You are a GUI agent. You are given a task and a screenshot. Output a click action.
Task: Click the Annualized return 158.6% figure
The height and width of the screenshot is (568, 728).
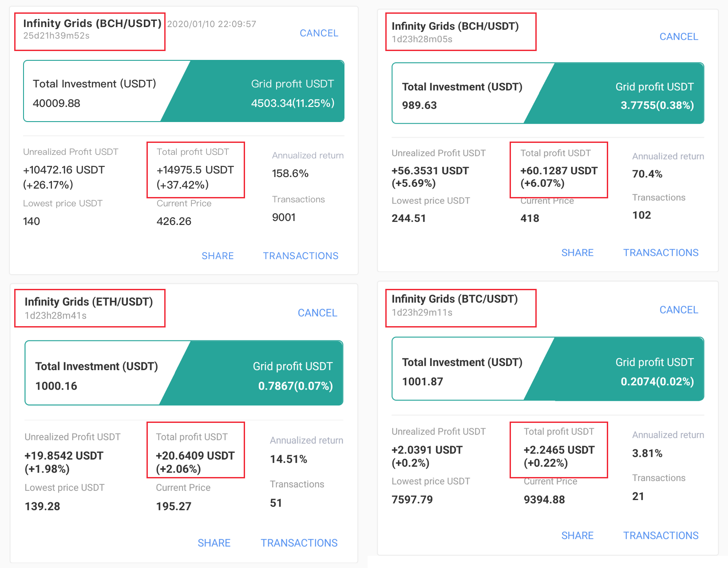[x=290, y=174]
